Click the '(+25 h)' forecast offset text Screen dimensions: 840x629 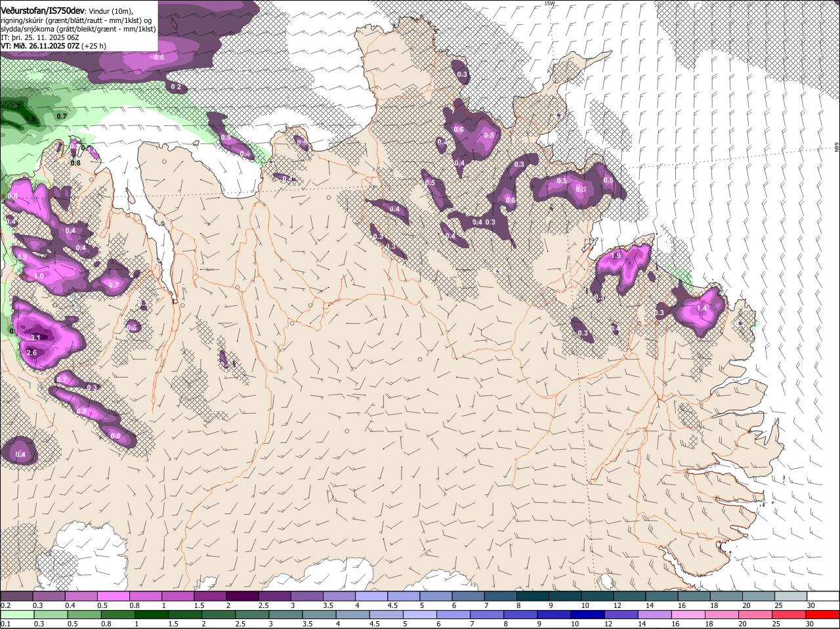click(x=94, y=46)
